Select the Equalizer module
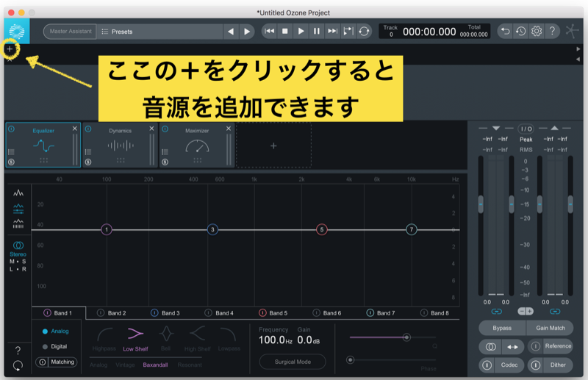This screenshot has width=588, height=380. [x=43, y=145]
